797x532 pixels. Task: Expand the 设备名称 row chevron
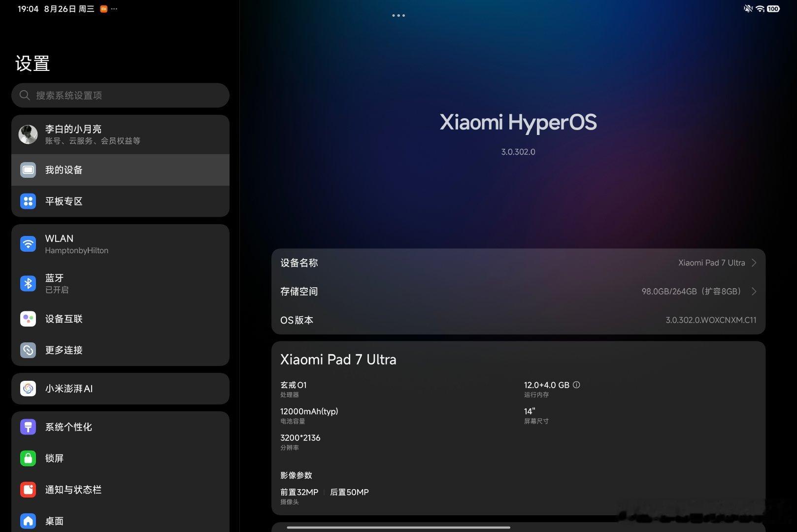(754, 263)
